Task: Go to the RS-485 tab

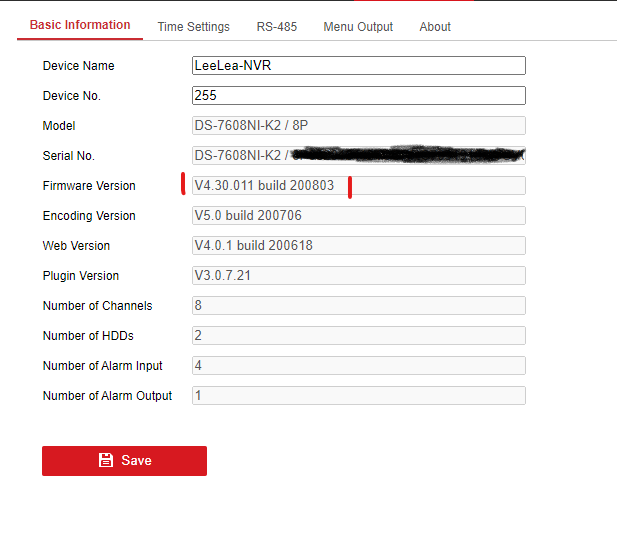Action: [x=276, y=27]
